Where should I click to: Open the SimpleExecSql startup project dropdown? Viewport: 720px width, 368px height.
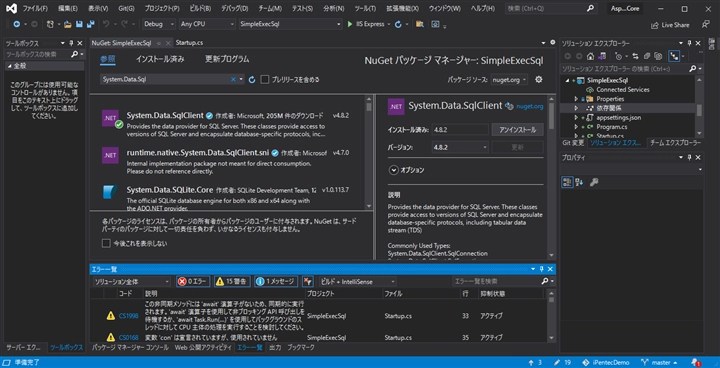[290, 24]
